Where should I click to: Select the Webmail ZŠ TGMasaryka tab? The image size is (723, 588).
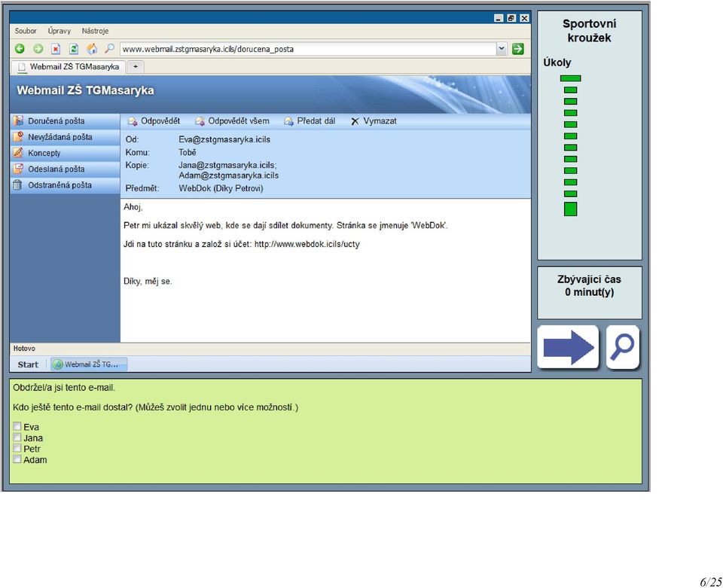click(69, 67)
